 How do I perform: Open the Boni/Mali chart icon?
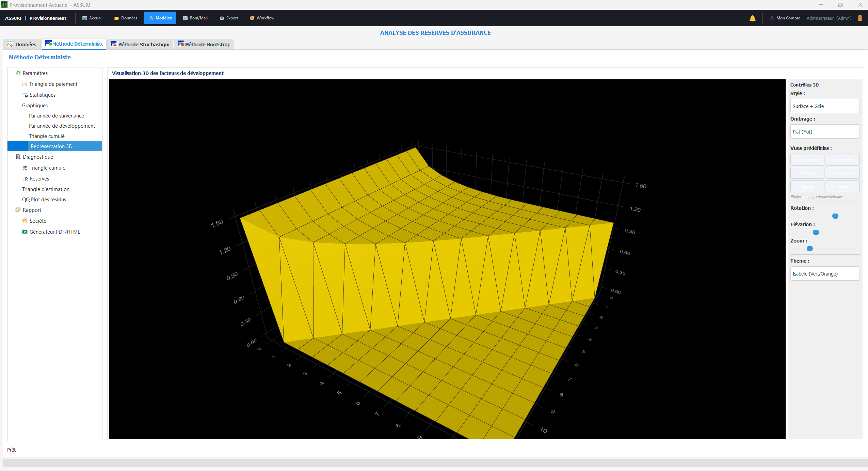point(185,18)
